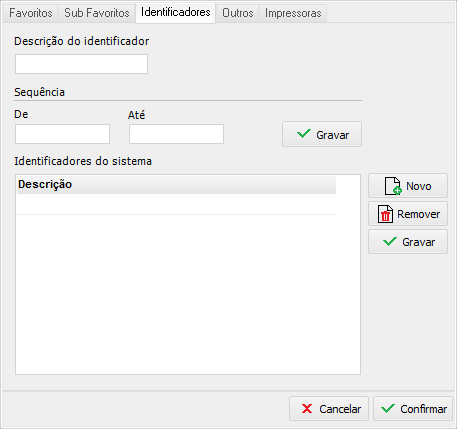
Task: Click into the De sequence field
Action: pos(62,134)
